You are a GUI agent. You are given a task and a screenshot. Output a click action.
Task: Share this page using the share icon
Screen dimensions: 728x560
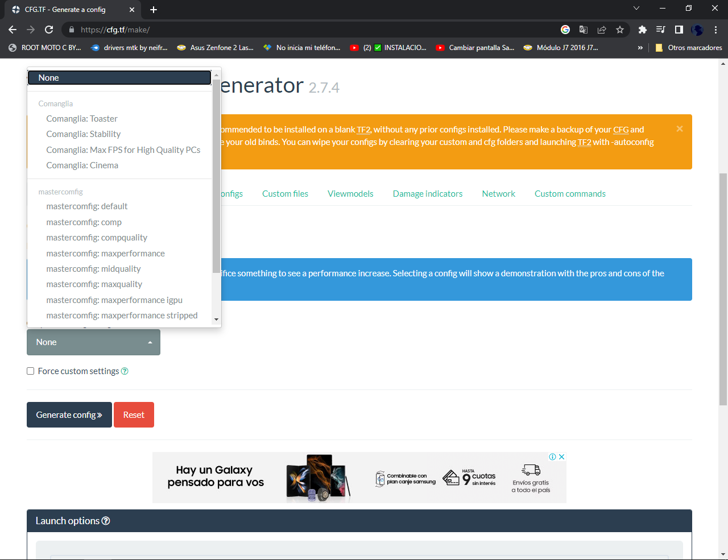[x=602, y=30]
